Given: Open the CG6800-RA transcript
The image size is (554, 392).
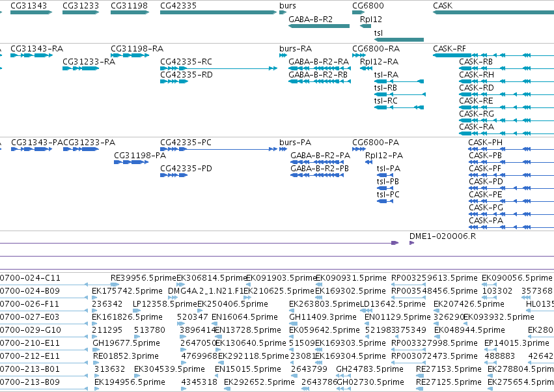Looking at the screenshot, I should click(x=376, y=49).
